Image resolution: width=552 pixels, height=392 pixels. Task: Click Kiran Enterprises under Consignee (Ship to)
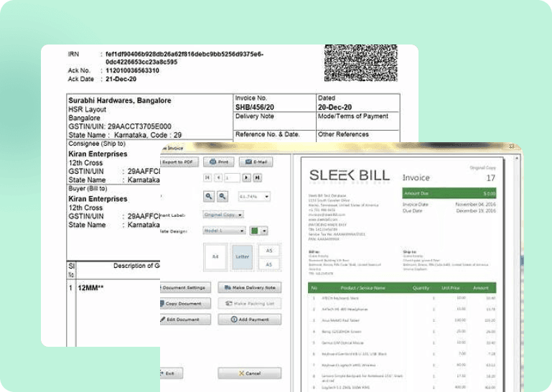coord(98,154)
